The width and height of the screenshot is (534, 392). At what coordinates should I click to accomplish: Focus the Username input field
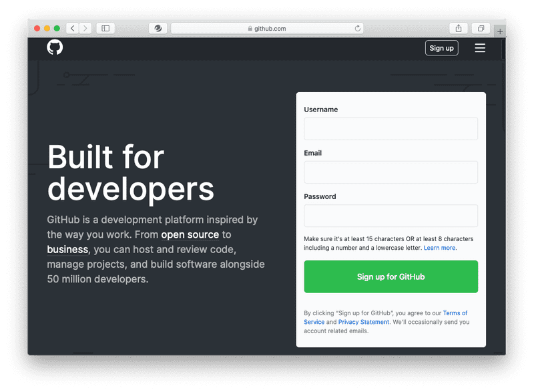point(390,129)
